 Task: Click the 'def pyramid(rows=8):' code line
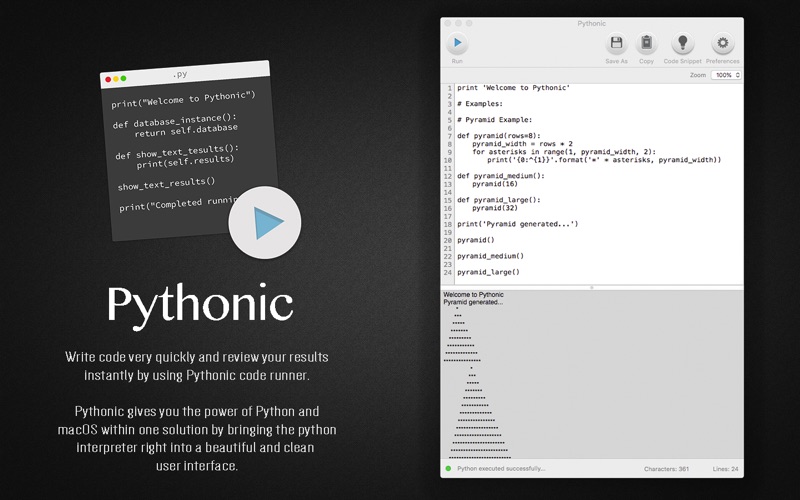point(498,136)
